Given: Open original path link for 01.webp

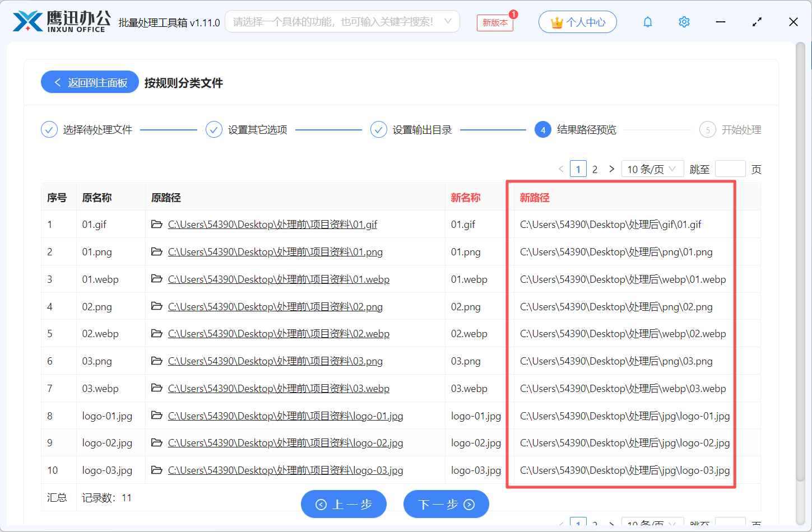Looking at the screenshot, I should (x=279, y=279).
